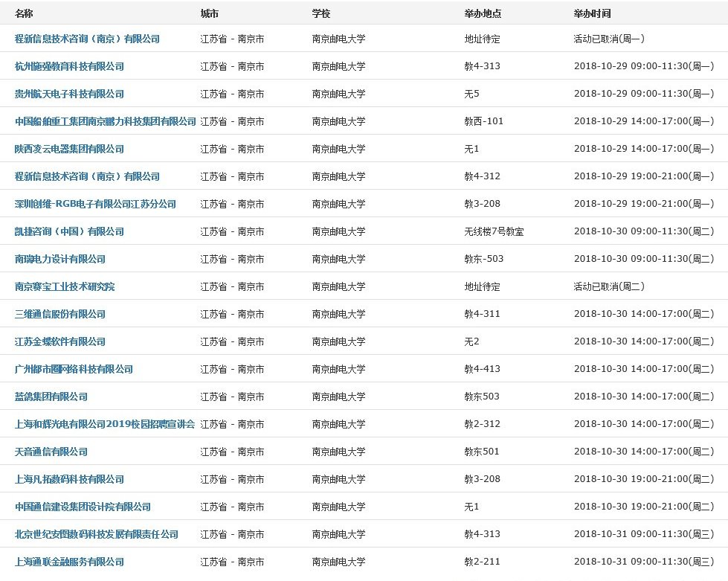The width and height of the screenshot is (728, 581).
Task: Click 江苏金蝶软件有限公司 link
Action: (60, 341)
